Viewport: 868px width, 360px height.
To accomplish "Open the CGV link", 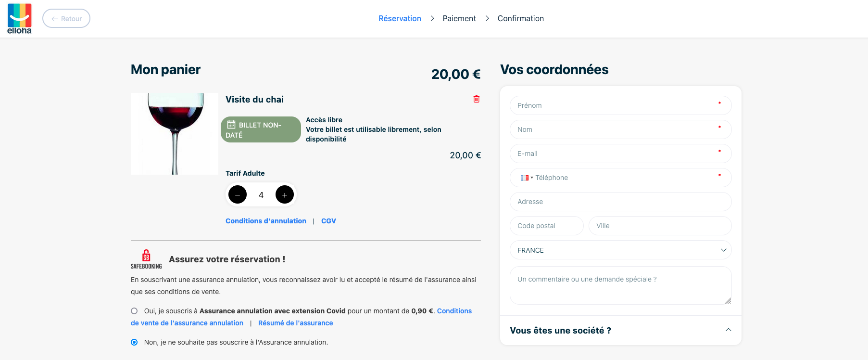I will pos(328,221).
